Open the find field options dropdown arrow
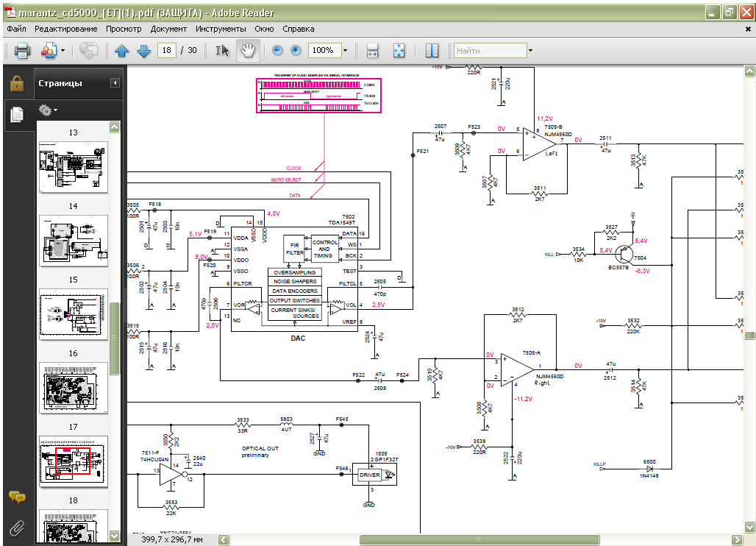The height and width of the screenshot is (546, 756). coord(530,51)
